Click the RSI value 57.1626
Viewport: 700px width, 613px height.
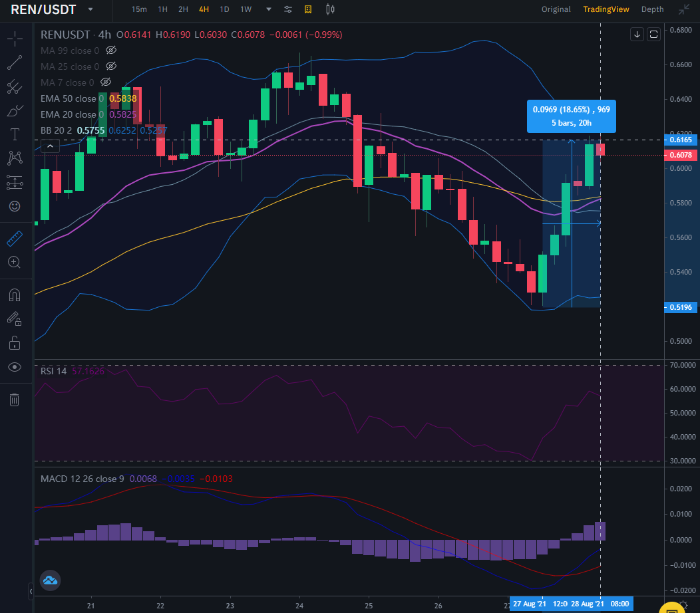pos(88,371)
